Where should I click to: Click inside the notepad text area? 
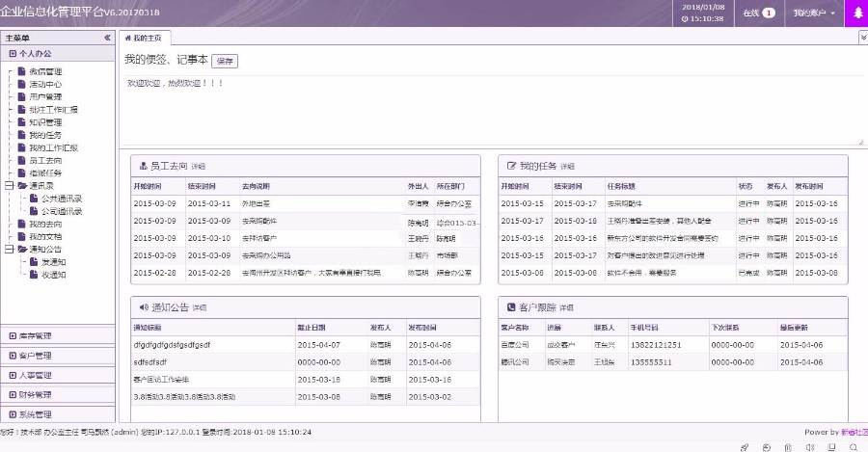click(492, 111)
